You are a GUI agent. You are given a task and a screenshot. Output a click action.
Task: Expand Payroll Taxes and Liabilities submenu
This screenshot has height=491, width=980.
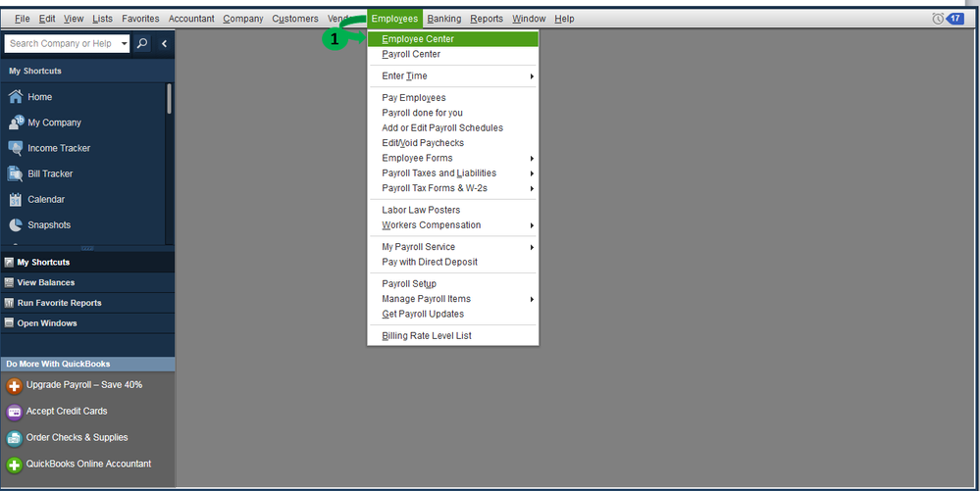(532, 173)
